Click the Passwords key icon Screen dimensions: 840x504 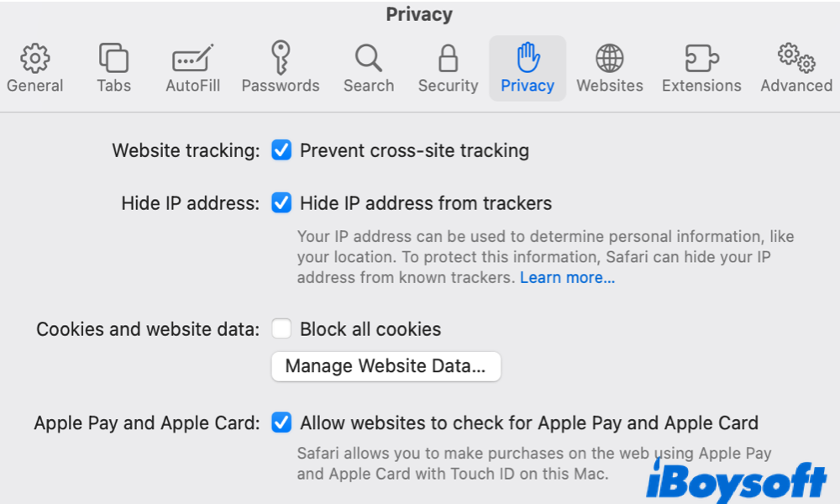[281, 58]
